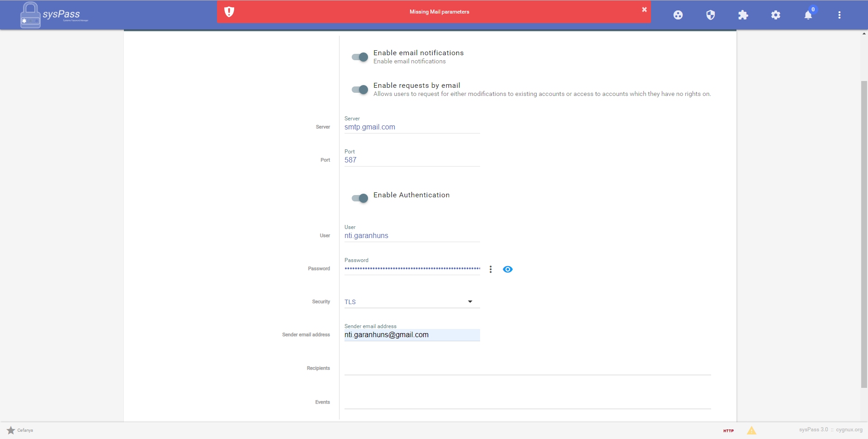Click the Server field with smtp.gmail.com
868x439 pixels.
[412, 127]
